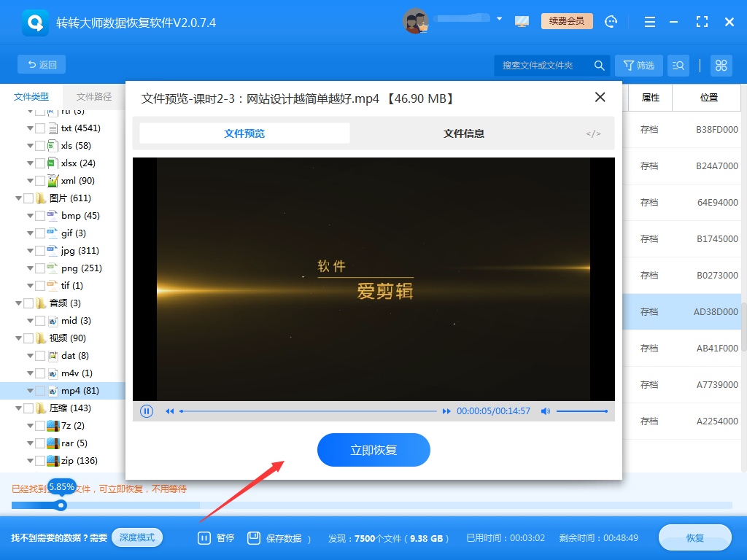
Task: Check the png (251) checkbox
Action: (40, 268)
